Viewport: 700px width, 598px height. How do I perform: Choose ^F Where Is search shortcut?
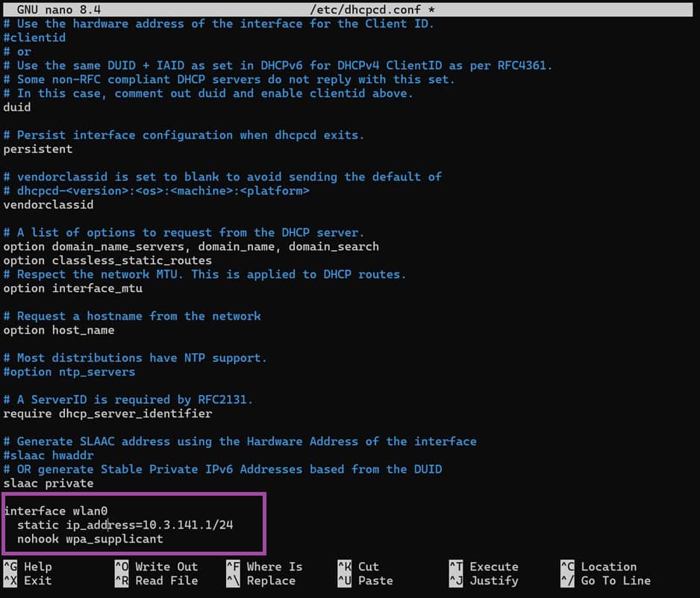(x=264, y=567)
